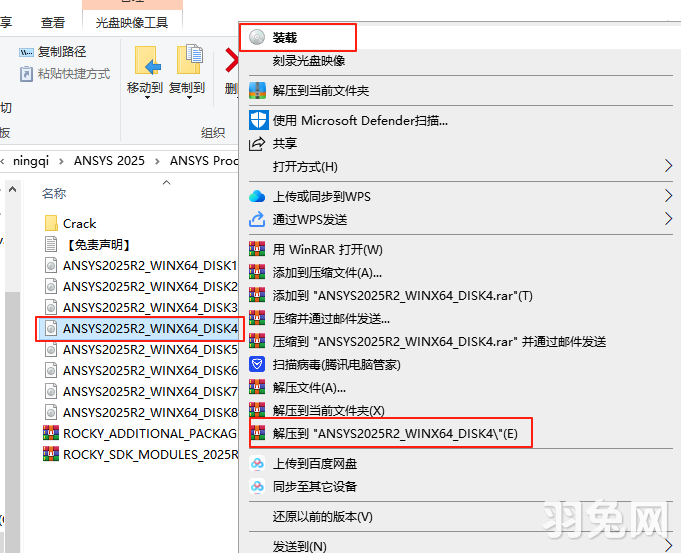Click the Send via WPS icon
681x553 pixels.
tap(257, 219)
